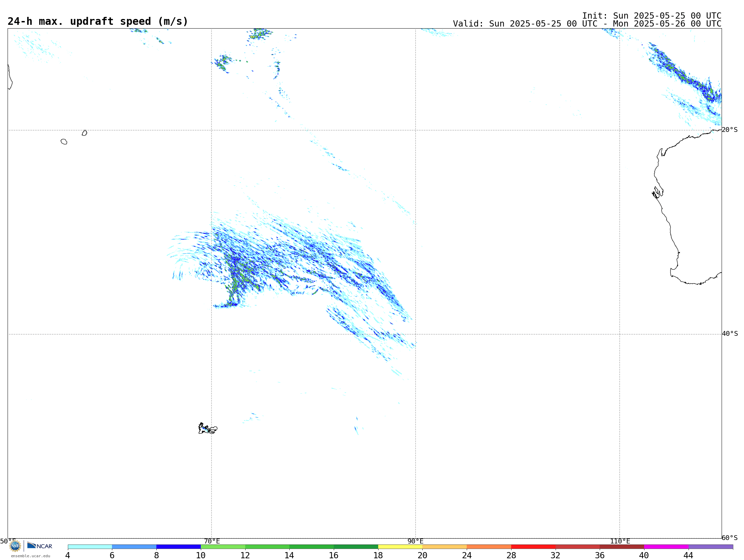This screenshot has width=744, height=560.
Task: Click the 'Init: Sun 2025-05-25 00 UTC' text
Action: [652, 16]
